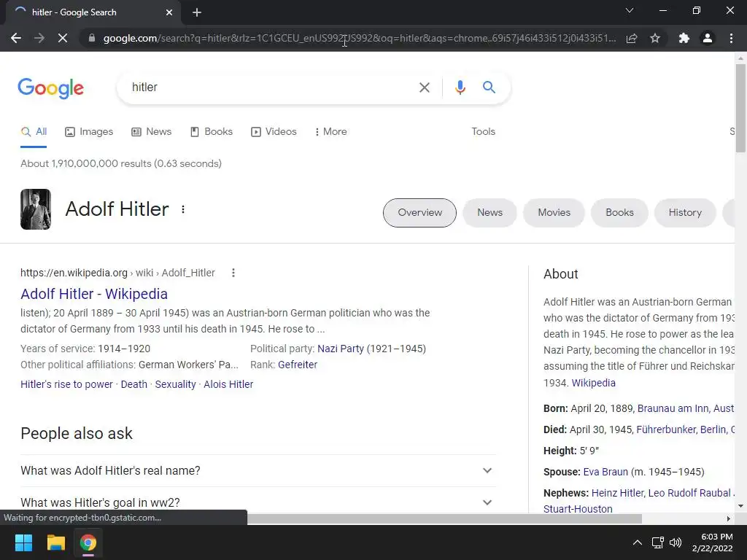The width and height of the screenshot is (747, 560).
Task: Open the network status tray icon
Action: click(658, 542)
